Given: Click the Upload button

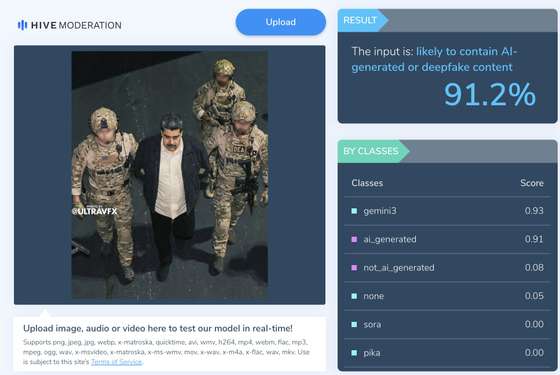Looking at the screenshot, I should [281, 22].
